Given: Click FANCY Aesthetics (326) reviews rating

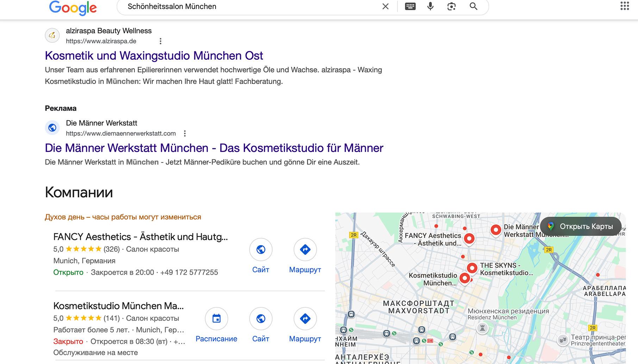Looking at the screenshot, I should [x=87, y=249].
